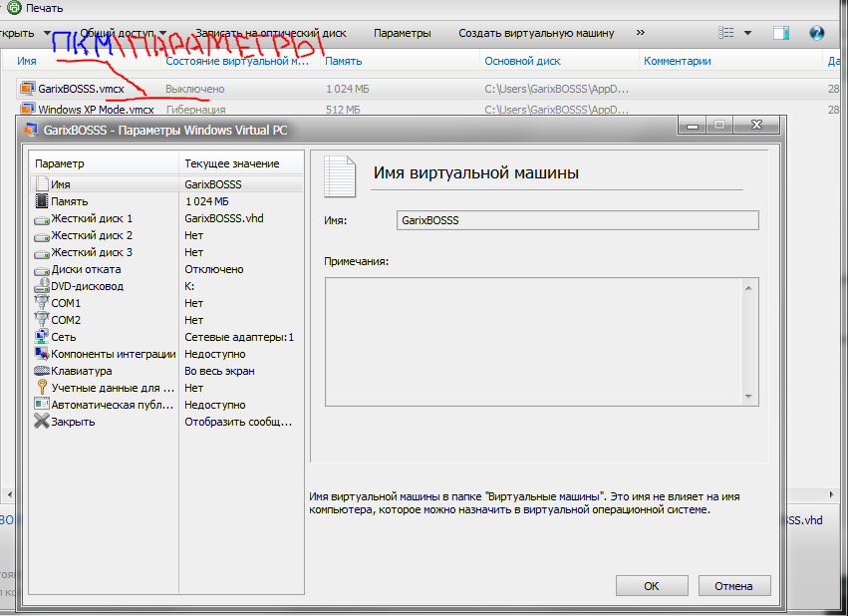Click the Отмена button

tap(733, 586)
